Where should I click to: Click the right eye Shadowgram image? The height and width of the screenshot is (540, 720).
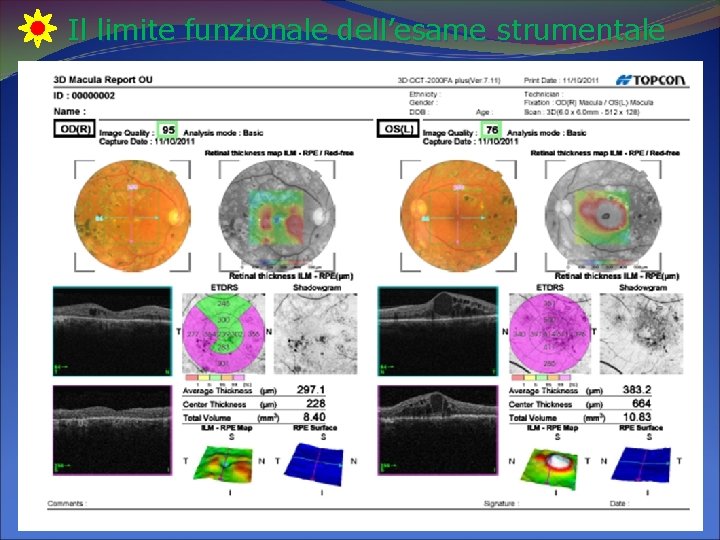(x=315, y=333)
